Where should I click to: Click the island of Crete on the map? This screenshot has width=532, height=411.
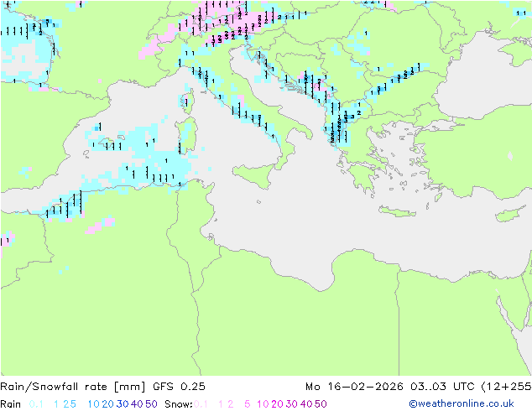[x=397, y=211]
